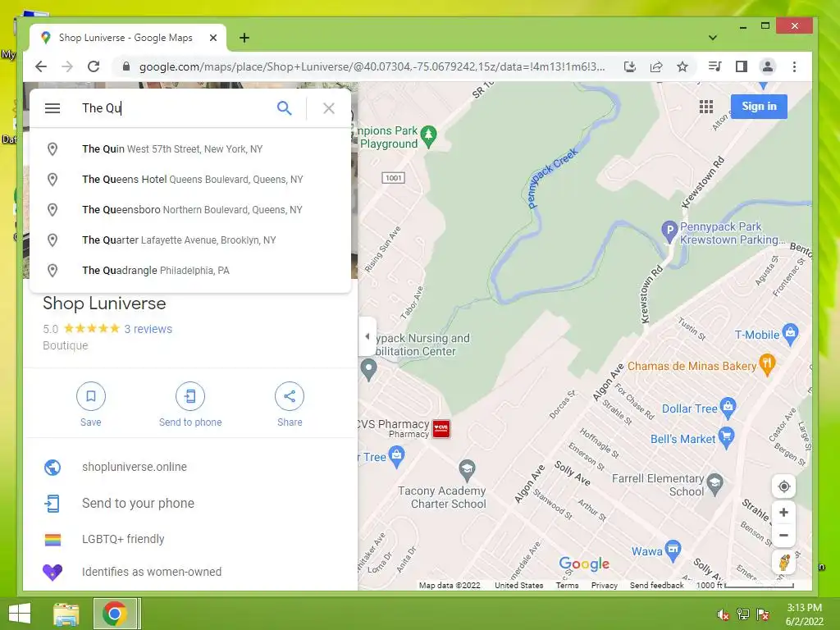The height and width of the screenshot is (630, 840).
Task: Click the Playground park tree marker
Action: click(428, 135)
